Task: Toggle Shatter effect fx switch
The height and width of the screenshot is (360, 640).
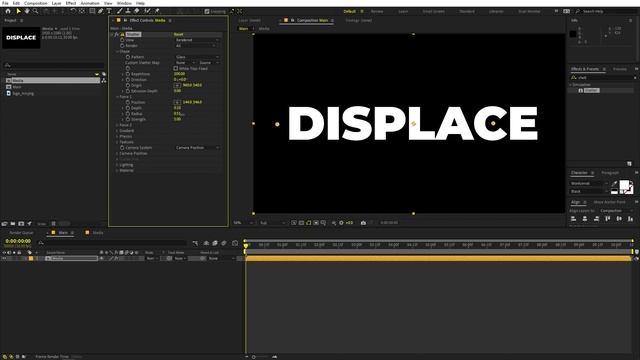Action: coord(117,34)
